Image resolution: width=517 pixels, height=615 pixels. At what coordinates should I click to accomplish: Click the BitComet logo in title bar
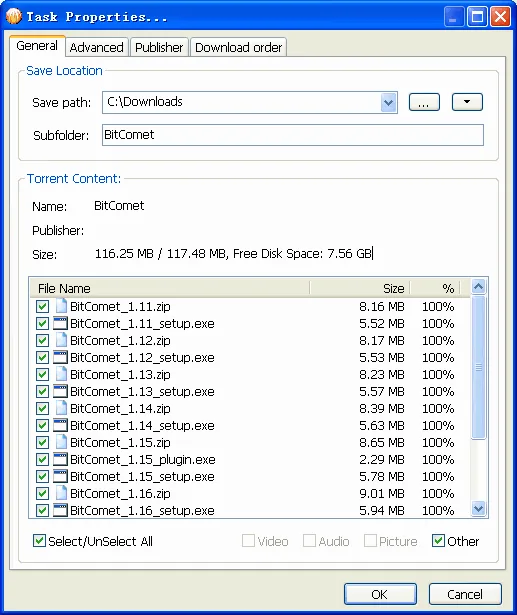tap(14, 16)
